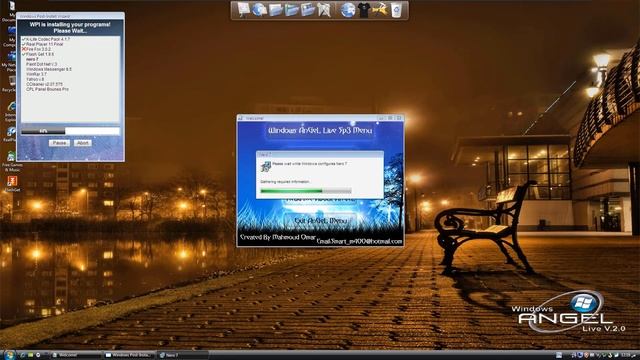Launch the Flashget desktop shortcut
The width and height of the screenshot is (640, 360).
pos(12,183)
